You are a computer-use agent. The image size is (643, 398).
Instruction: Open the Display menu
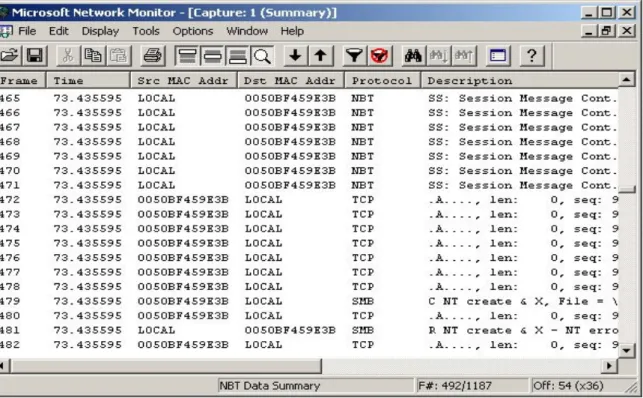(100, 31)
